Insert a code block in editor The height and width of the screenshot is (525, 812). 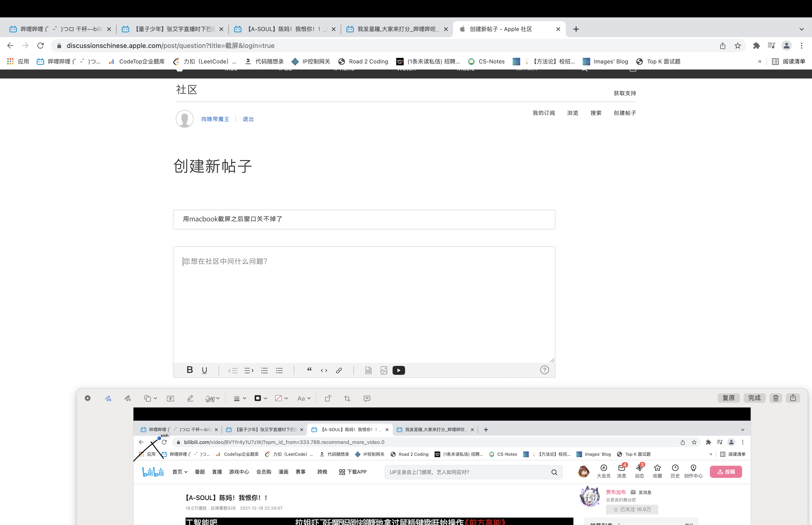[324, 370]
